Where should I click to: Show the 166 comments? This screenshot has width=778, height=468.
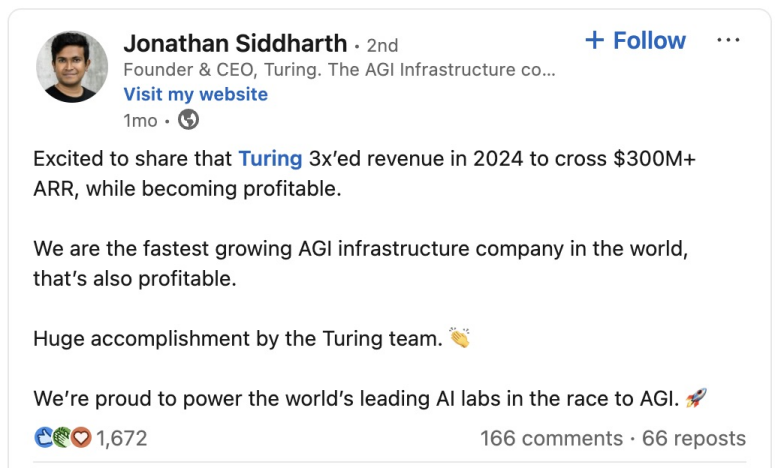coord(551,438)
